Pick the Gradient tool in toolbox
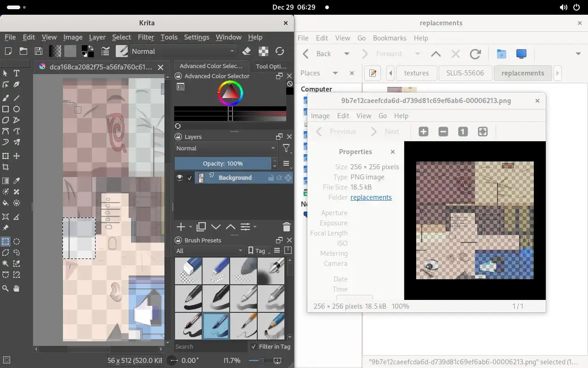The height and width of the screenshot is (368, 588). tap(6, 181)
